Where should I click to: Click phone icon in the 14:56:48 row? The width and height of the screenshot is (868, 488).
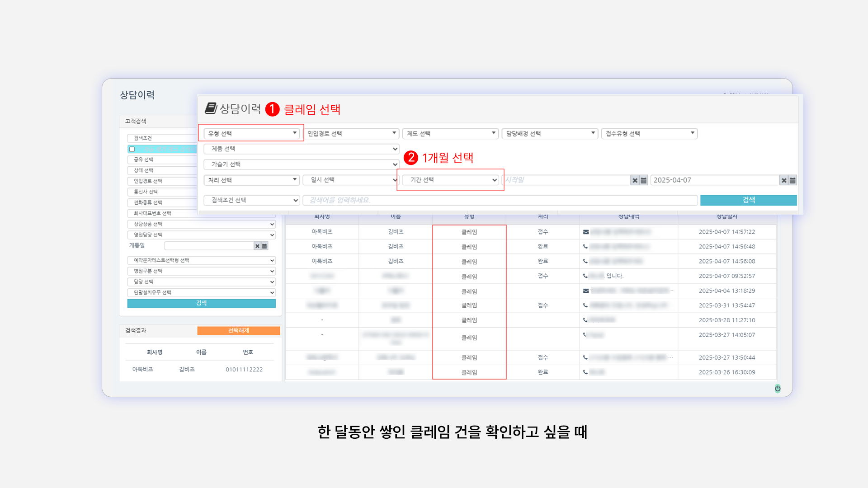click(585, 247)
